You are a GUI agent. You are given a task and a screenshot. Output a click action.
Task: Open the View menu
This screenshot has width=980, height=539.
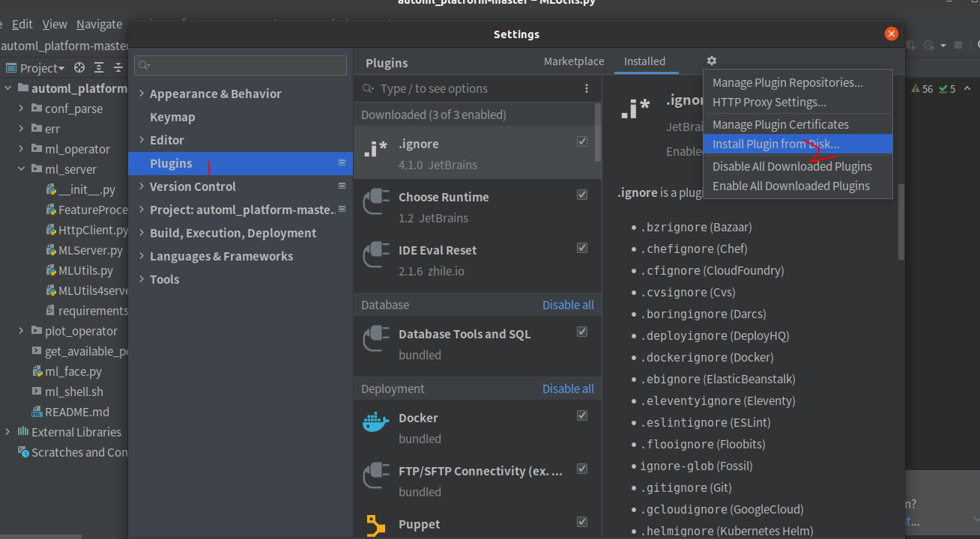(55, 24)
